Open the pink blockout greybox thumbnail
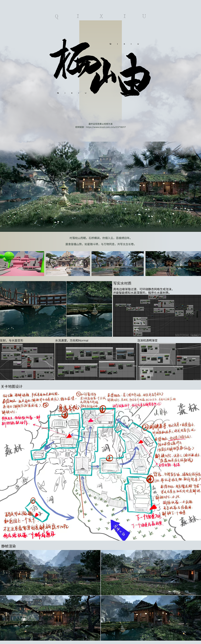The height and width of the screenshot is (644, 201). 22,264
